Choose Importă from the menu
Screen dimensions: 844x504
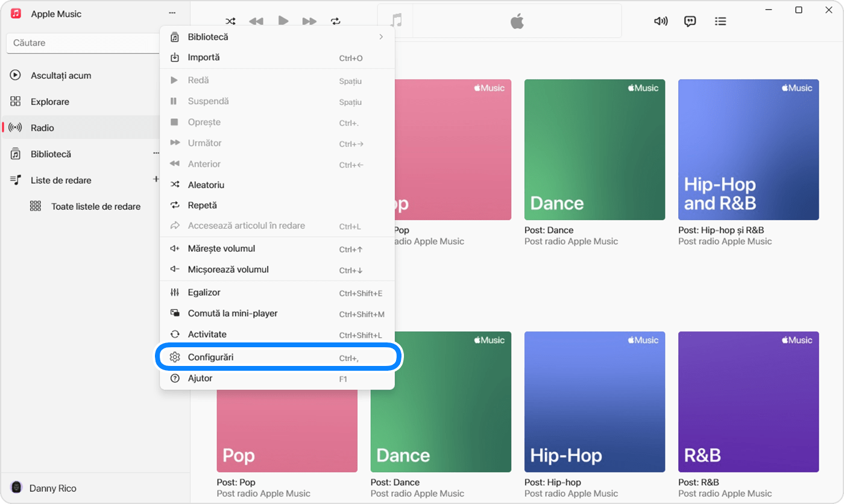click(277, 57)
